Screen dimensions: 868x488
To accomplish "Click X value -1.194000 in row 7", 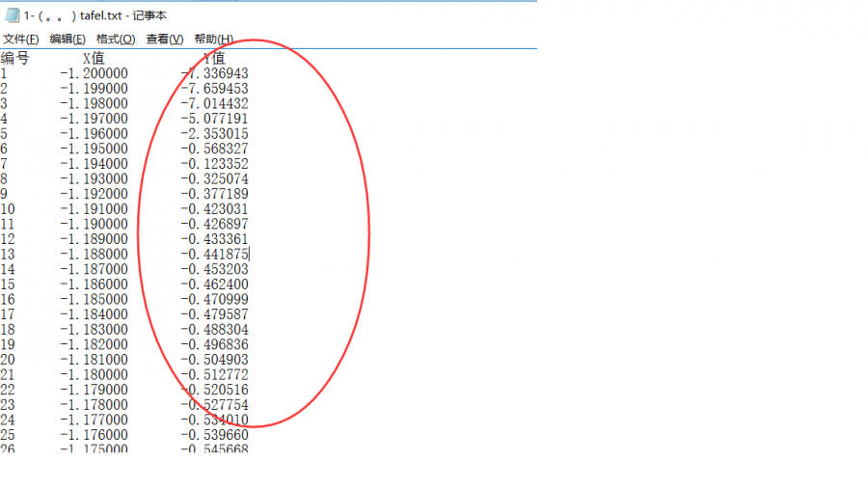I will pos(95,164).
